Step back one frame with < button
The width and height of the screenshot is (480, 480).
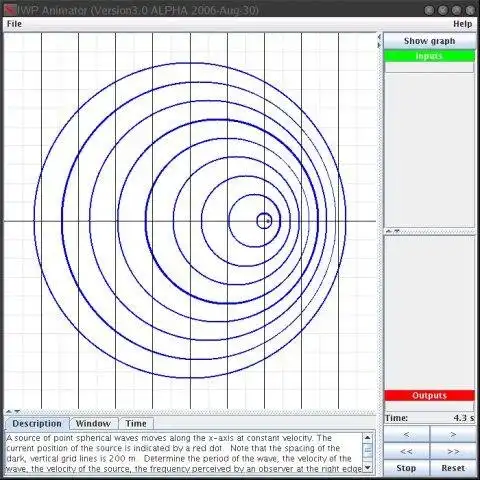[406, 435]
